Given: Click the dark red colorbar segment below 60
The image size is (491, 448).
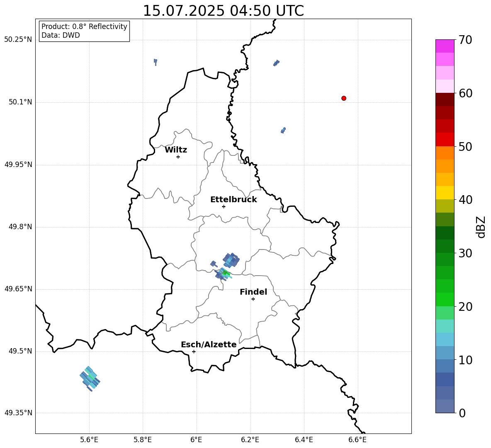Looking at the screenshot, I should coord(445,99).
